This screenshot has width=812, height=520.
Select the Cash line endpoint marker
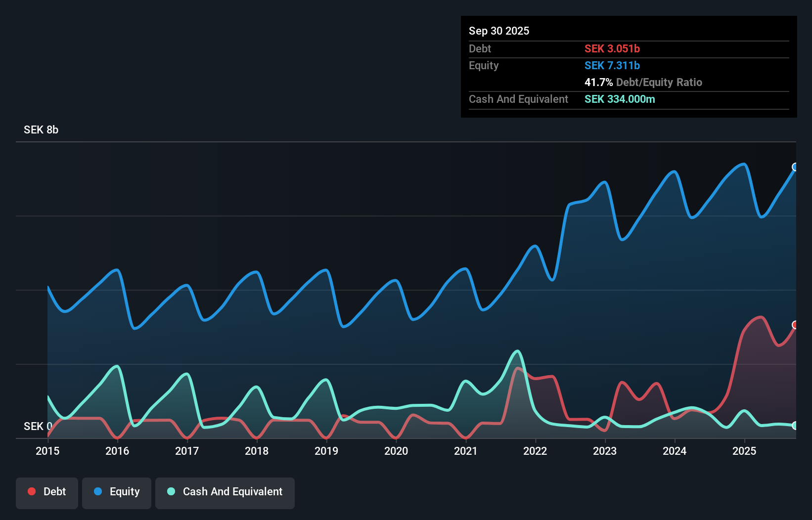point(795,426)
